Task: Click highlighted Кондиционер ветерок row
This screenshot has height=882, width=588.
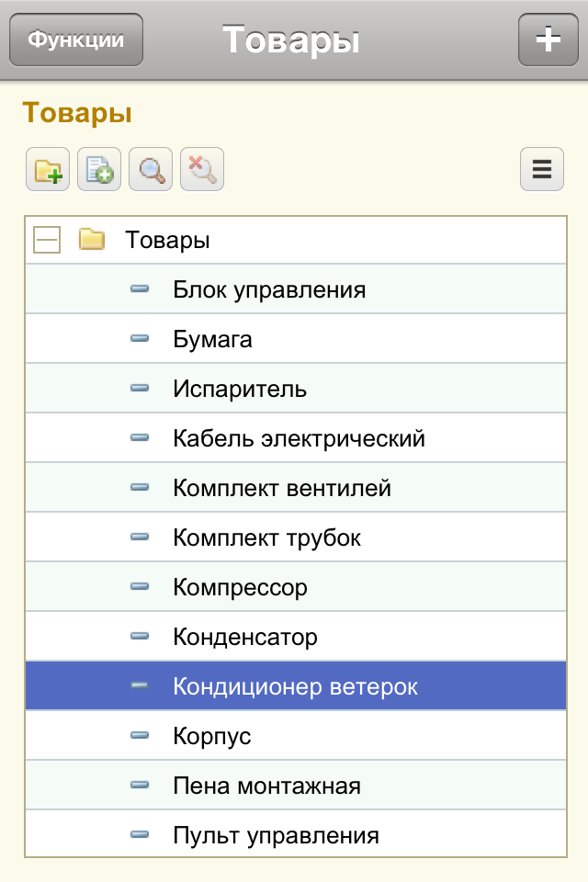Action: click(x=296, y=685)
